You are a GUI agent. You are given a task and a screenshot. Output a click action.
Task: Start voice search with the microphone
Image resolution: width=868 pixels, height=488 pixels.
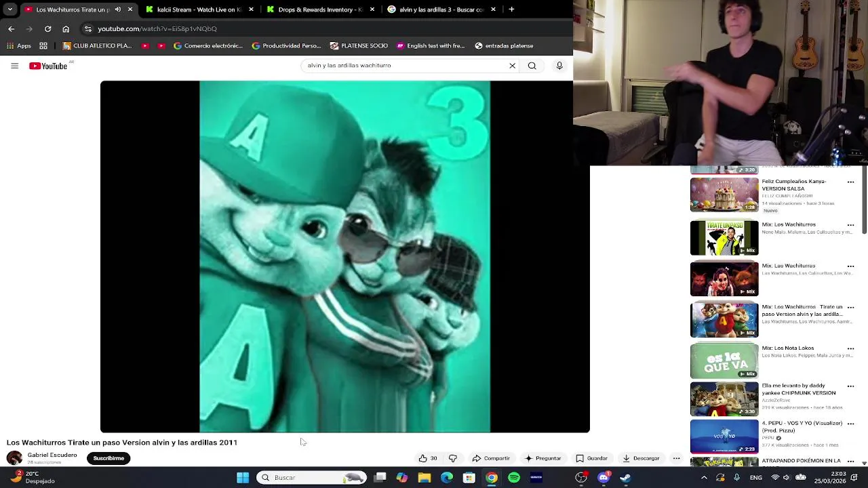[x=559, y=66]
